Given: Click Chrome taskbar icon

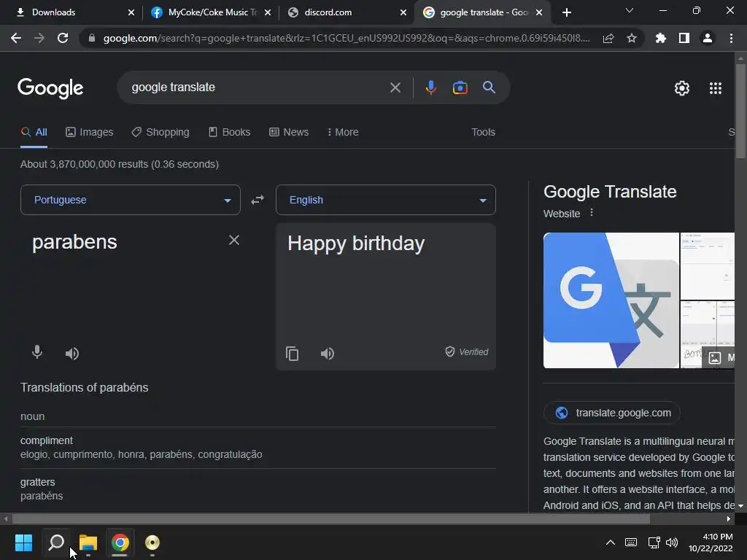Looking at the screenshot, I should (120, 542).
